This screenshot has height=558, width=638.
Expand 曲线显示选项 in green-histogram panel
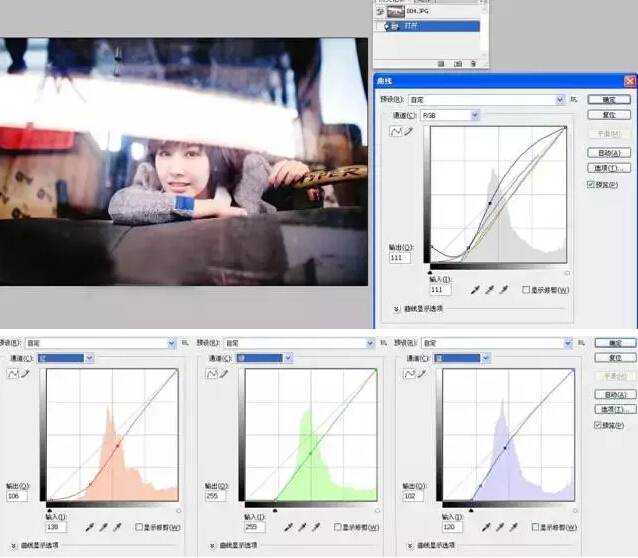(x=212, y=545)
